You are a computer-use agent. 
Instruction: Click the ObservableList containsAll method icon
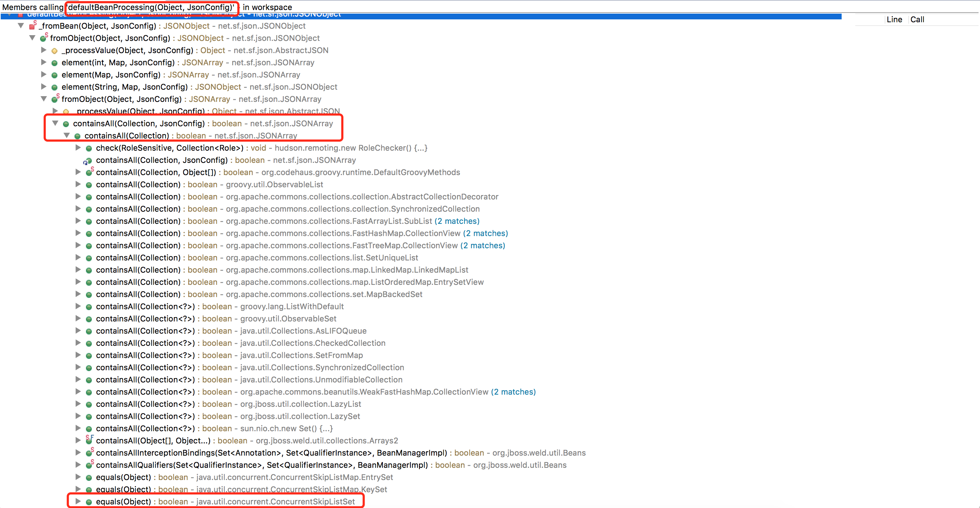89,185
